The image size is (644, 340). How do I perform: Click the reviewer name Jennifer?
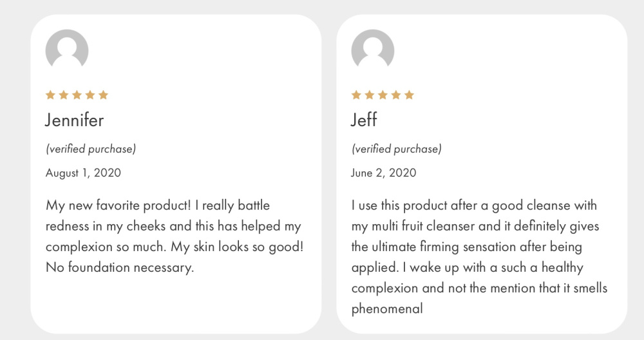74,120
